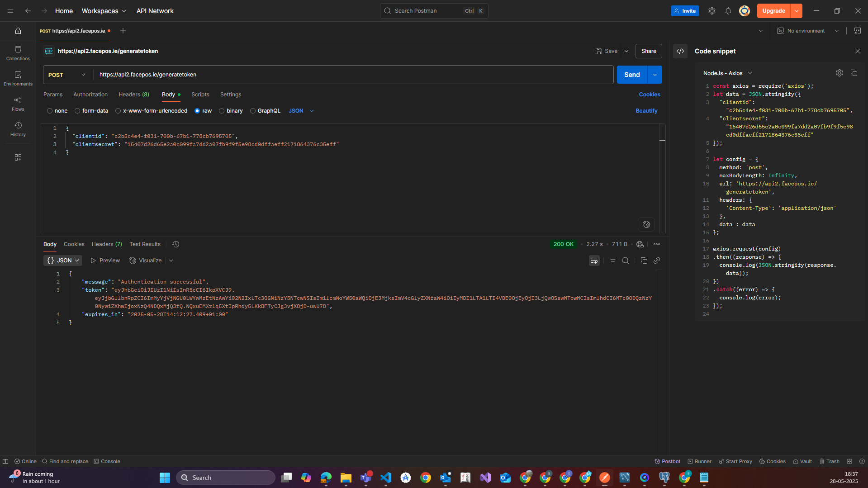Switch to the Authorization tab
This screenshot has width=868, height=488.
coord(90,95)
